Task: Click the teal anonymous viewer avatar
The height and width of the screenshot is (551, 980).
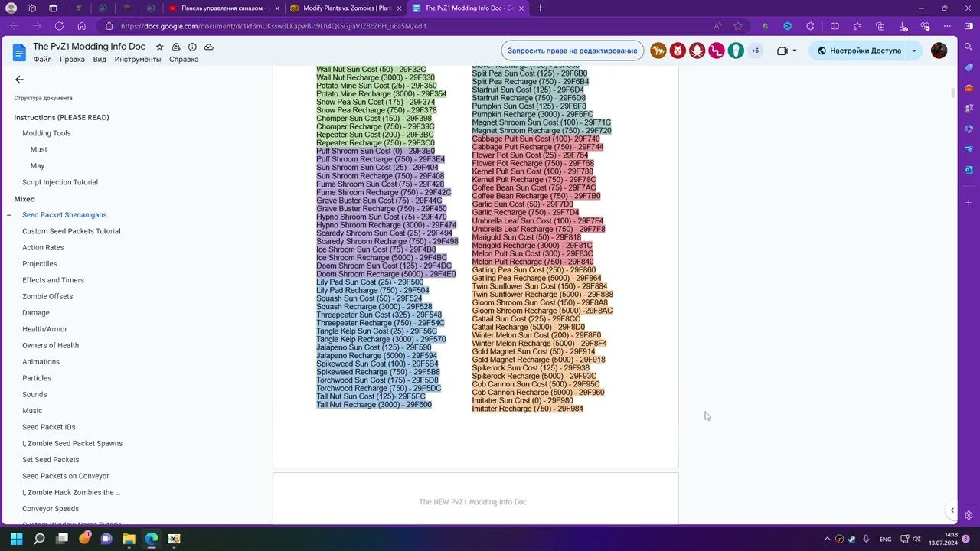Action: (735, 51)
